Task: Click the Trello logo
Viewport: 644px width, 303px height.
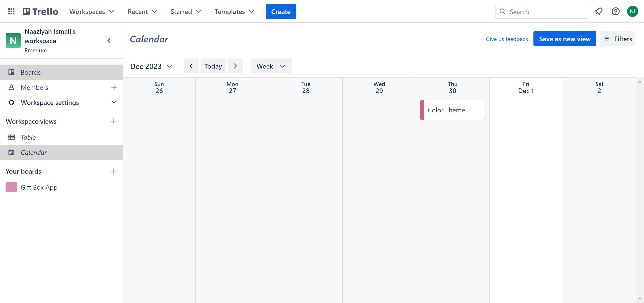Action: (40, 12)
